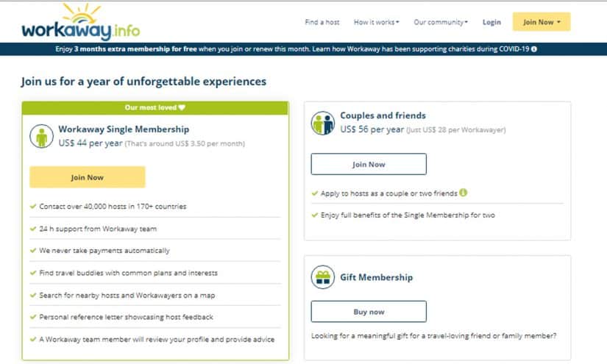The width and height of the screenshot is (607, 364).
Task: Click the heart icon in Our most loved banner
Action: click(182, 107)
